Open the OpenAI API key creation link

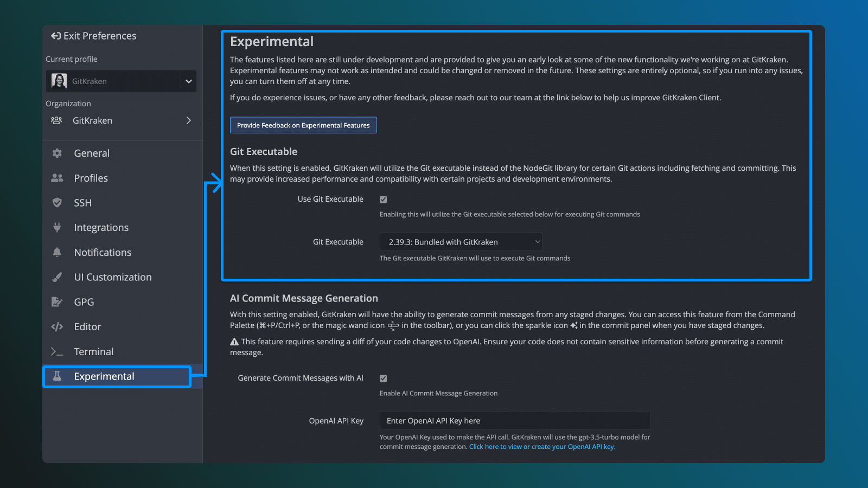pyautogui.click(x=541, y=446)
